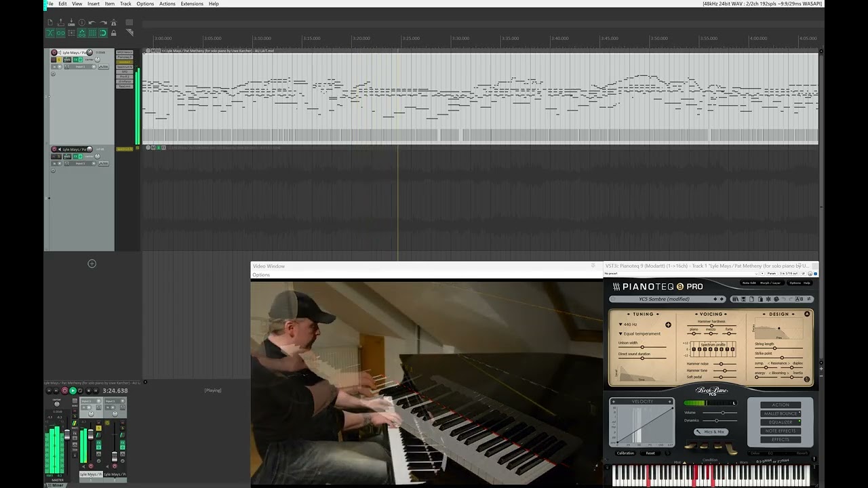
Task: Open the Track menu
Action: tap(125, 3)
